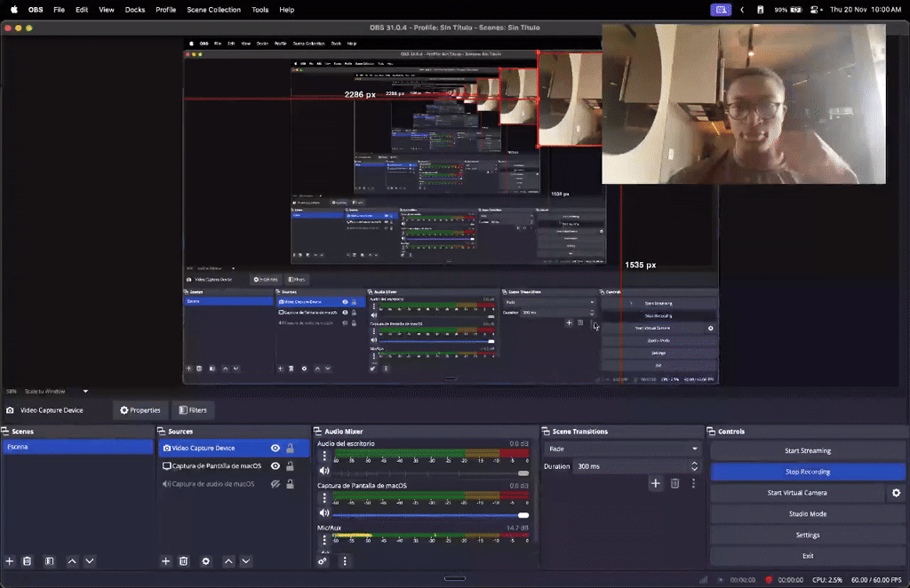Open the Tools menu
This screenshot has height=588, width=910.
point(260,10)
